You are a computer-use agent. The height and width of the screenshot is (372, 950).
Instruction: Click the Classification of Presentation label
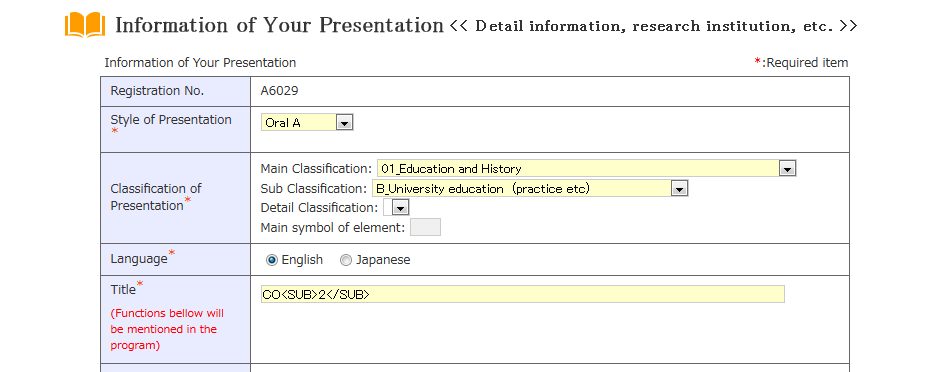[156, 197]
